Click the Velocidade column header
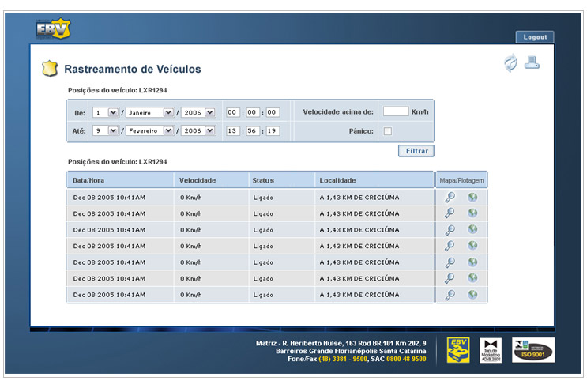This screenshot has height=392, width=587. [x=198, y=180]
